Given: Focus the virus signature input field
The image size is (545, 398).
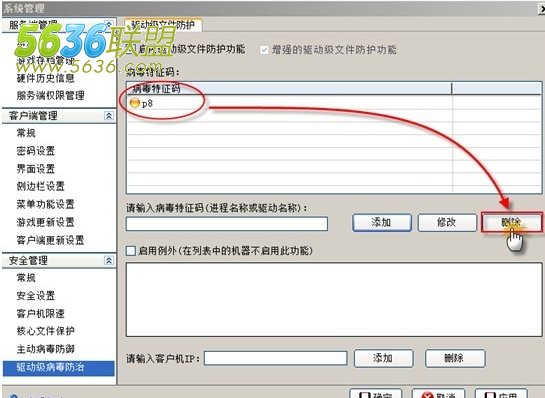Looking at the screenshot, I should coord(227,224).
